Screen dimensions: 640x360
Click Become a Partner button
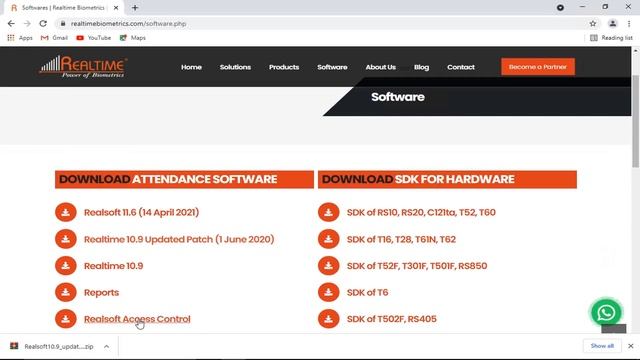click(x=538, y=67)
